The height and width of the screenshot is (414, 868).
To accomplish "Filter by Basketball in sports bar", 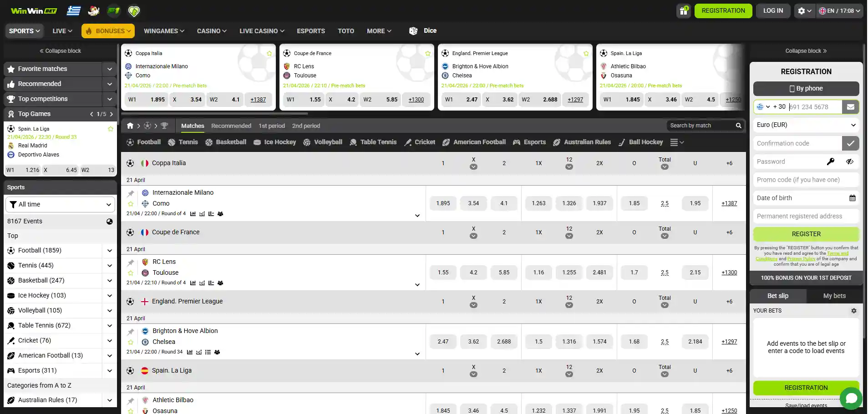I will (x=226, y=142).
